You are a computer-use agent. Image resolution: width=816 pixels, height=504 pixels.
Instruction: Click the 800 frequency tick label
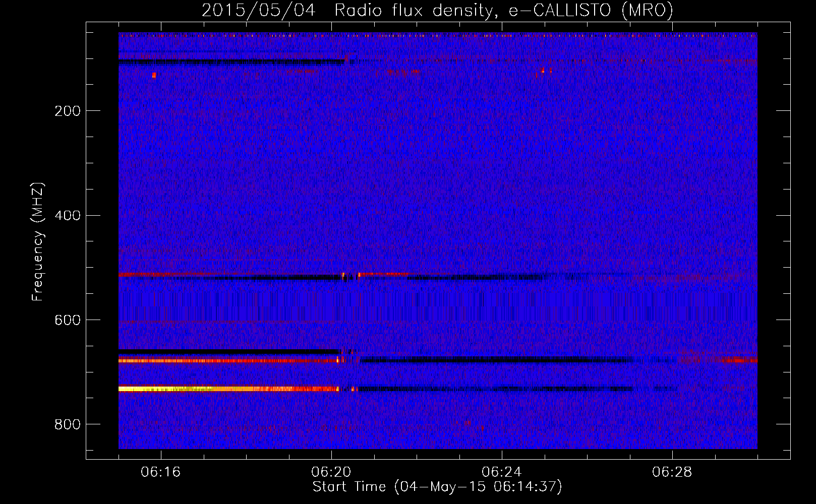(x=68, y=425)
